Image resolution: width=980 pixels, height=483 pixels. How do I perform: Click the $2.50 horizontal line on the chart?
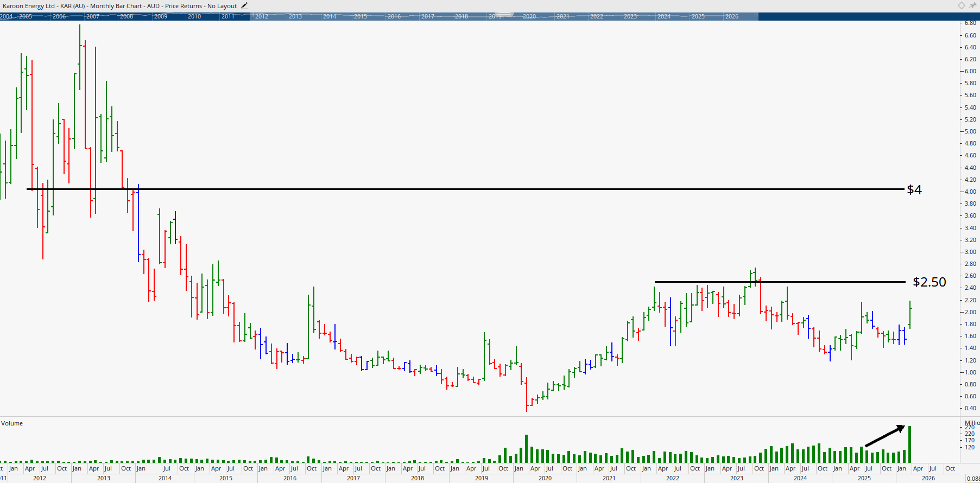click(x=780, y=282)
